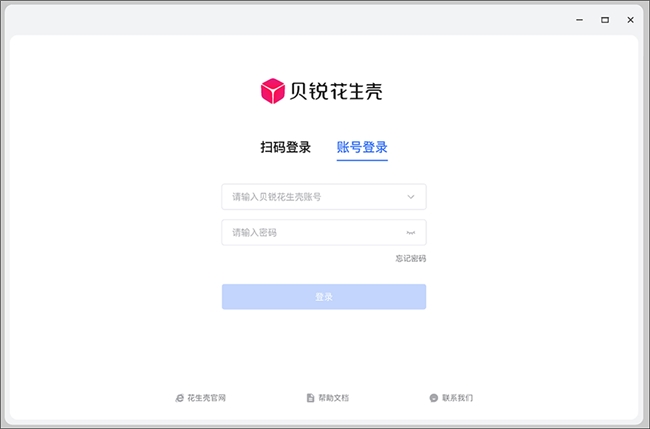Viewport: 650px width, 429px height.
Task: Toggle password visibility with the eye icon
Action: (410, 233)
